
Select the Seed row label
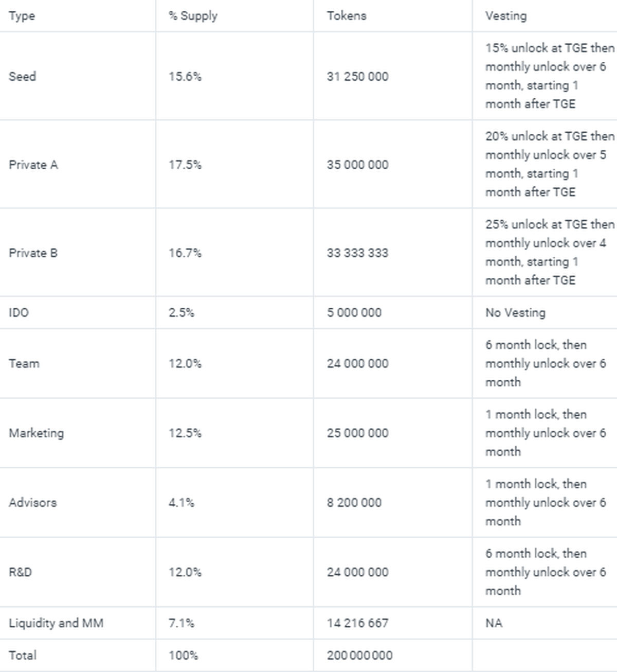[23, 77]
